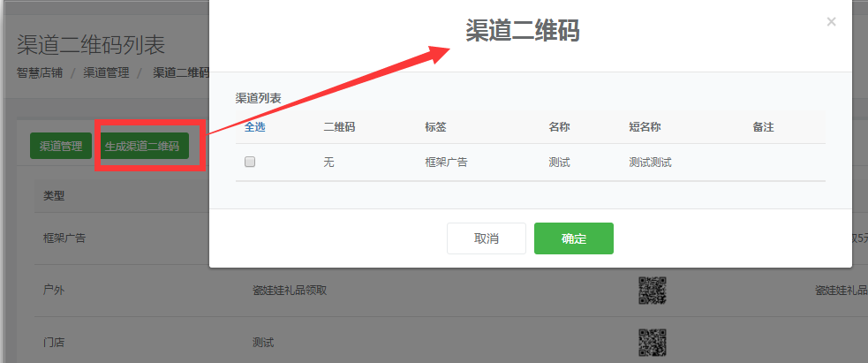The width and height of the screenshot is (868, 363).
Task: Click 测试 name in 门店 row
Action: coord(263,343)
